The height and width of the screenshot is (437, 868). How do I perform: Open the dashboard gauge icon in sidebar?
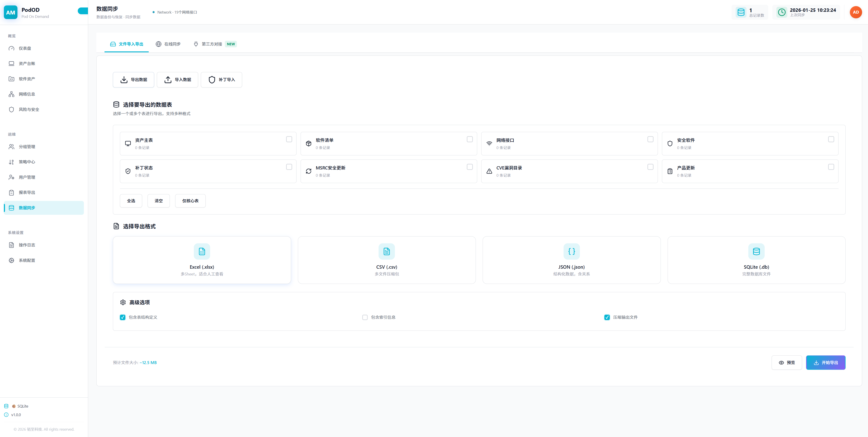click(12, 48)
